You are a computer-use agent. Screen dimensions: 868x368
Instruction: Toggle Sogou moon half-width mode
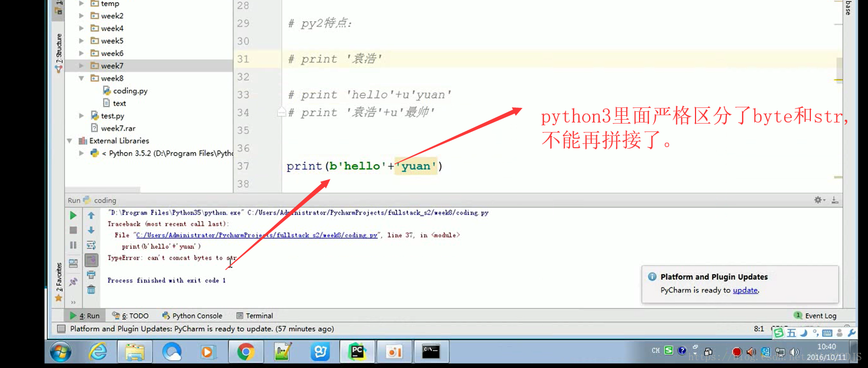point(804,333)
